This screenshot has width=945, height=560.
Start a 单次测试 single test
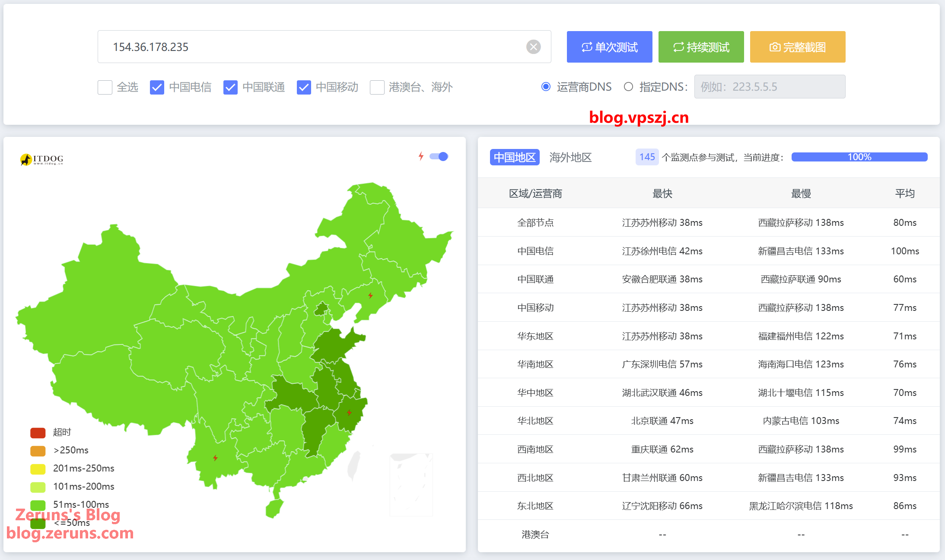(x=609, y=47)
